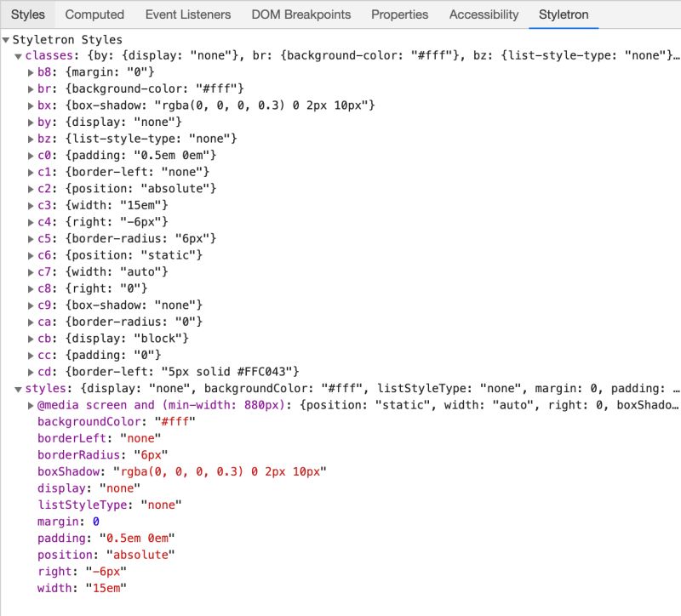Expand the c8 right 0 entry
681x616 pixels.
coord(31,288)
